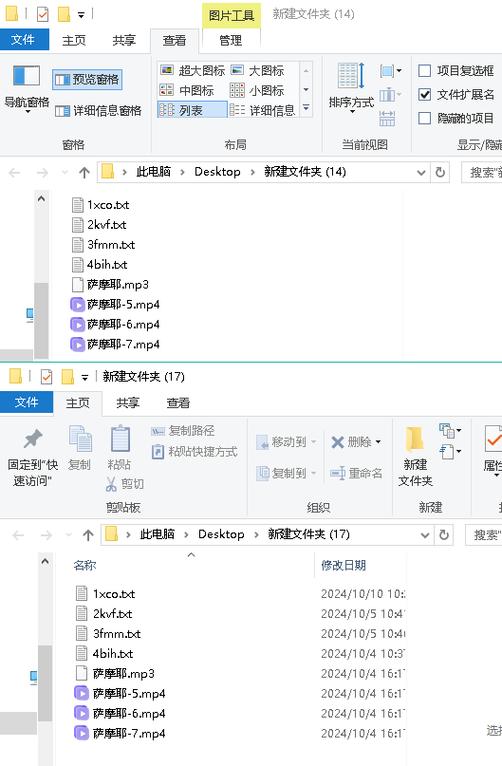Viewport: 502px width, 766px height.
Task: Open the 管理 tab under 图片工具
Action: pos(230,40)
